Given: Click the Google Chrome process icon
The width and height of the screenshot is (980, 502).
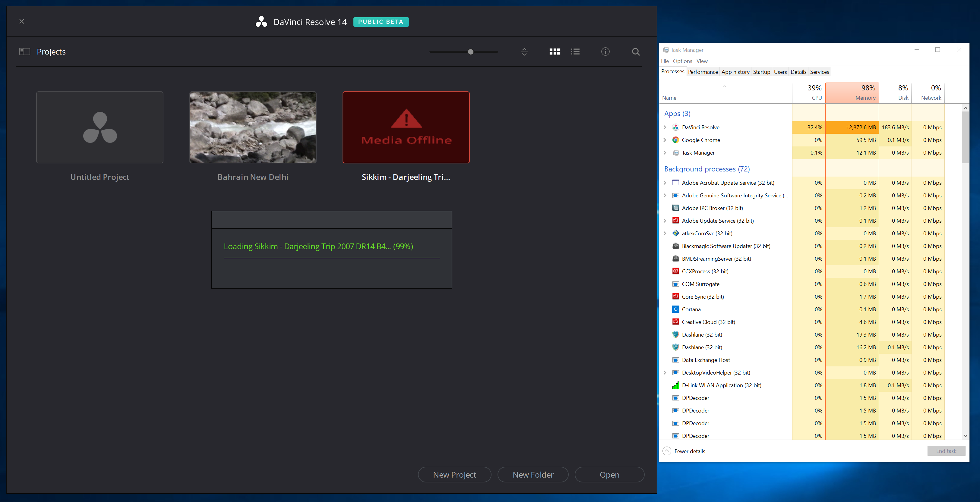Looking at the screenshot, I should (x=675, y=140).
